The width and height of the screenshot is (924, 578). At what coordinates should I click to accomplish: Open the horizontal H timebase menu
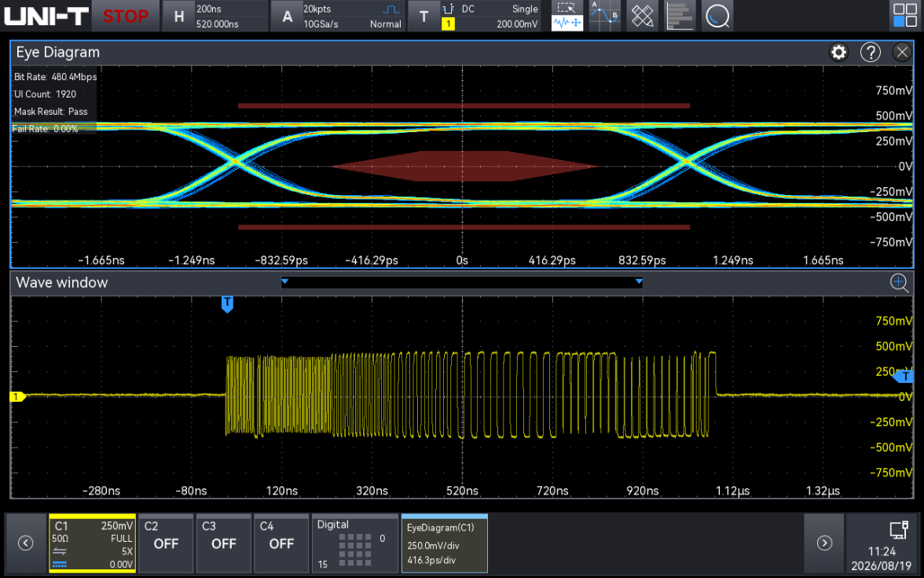pyautogui.click(x=178, y=17)
